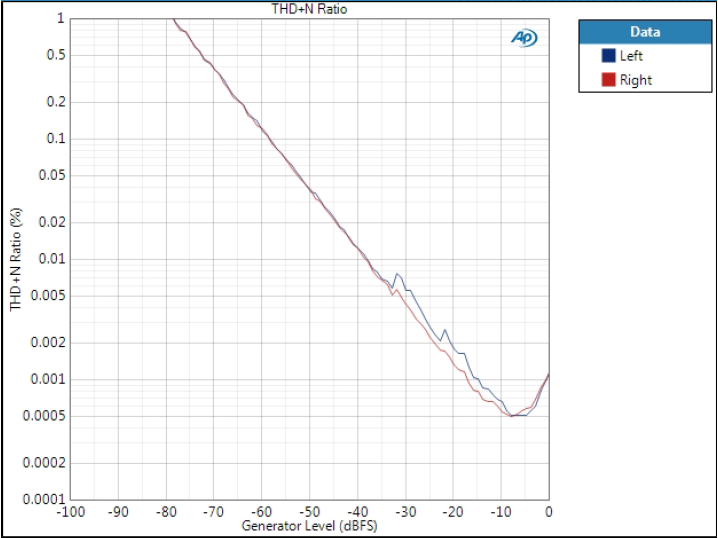The image size is (718, 538).
Task: Click the 0 label on the x-axis
Action: [x=549, y=511]
